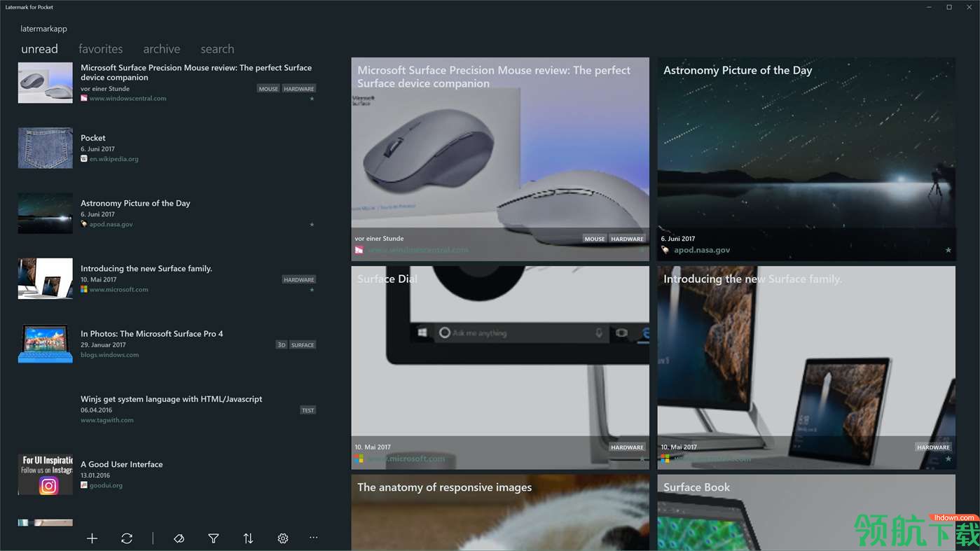Open the Instagram logo thumbnail for A Good User Interface
Image resolution: width=980 pixels, height=551 pixels.
coord(46,474)
